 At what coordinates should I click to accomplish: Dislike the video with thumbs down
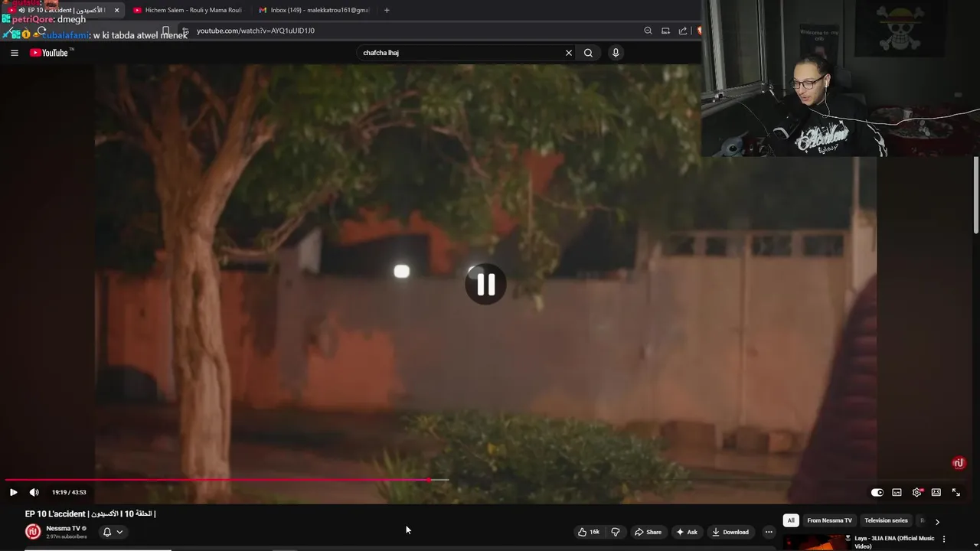tap(615, 532)
